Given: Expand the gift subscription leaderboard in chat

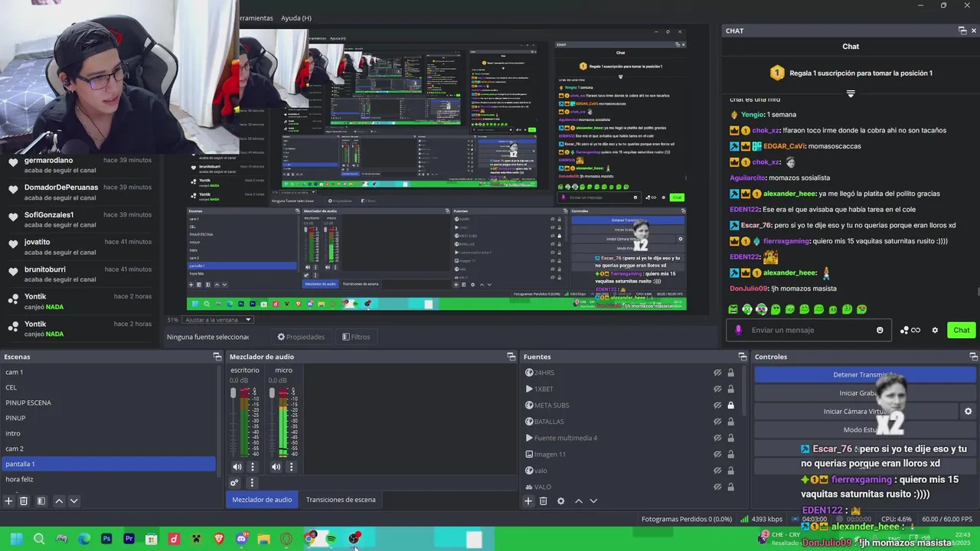Looking at the screenshot, I should (851, 93).
